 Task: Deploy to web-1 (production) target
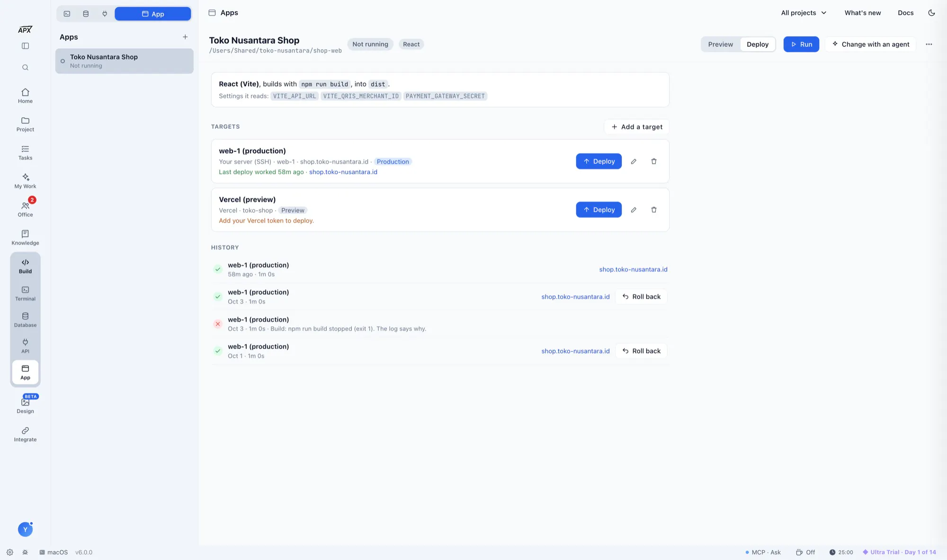pos(599,161)
